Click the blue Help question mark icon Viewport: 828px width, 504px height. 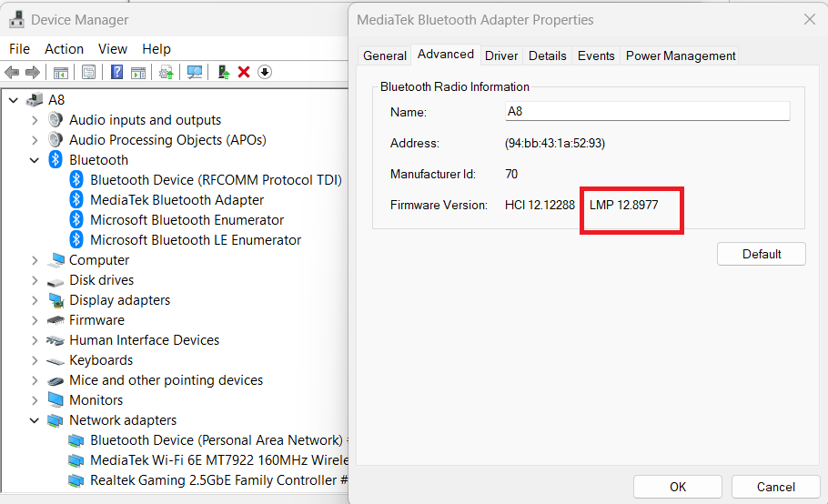coord(116,73)
